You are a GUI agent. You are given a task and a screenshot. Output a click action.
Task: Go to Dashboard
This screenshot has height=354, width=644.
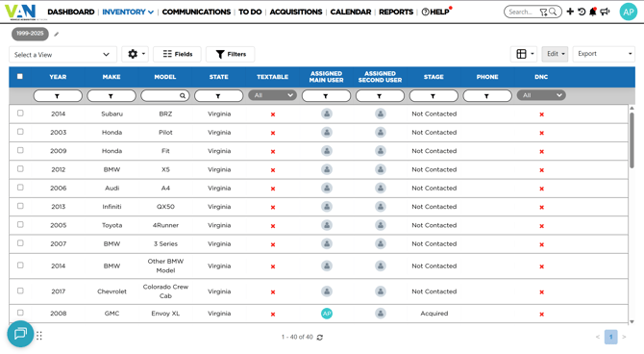[71, 12]
